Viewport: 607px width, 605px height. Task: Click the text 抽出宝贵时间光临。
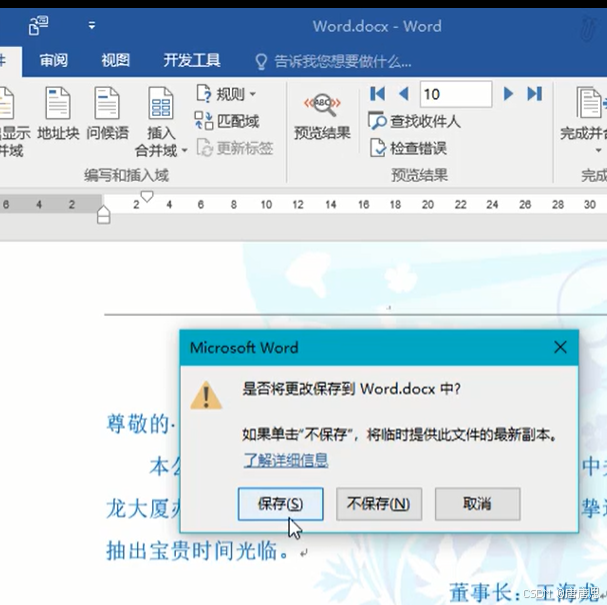point(198,551)
